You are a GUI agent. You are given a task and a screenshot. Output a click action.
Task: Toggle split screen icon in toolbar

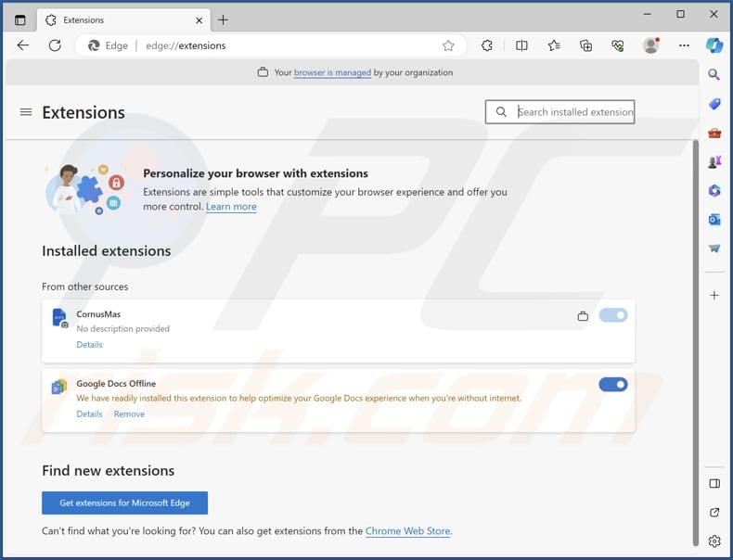(x=521, y=45)
